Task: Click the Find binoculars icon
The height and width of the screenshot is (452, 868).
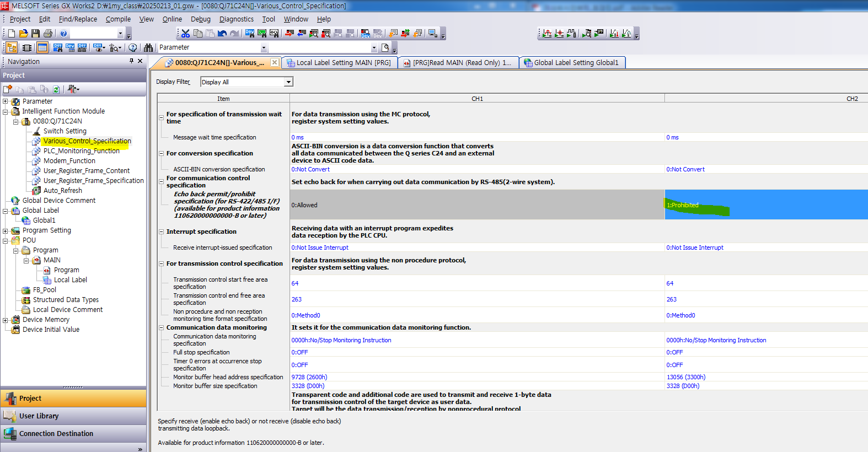Action: [148, 48]
